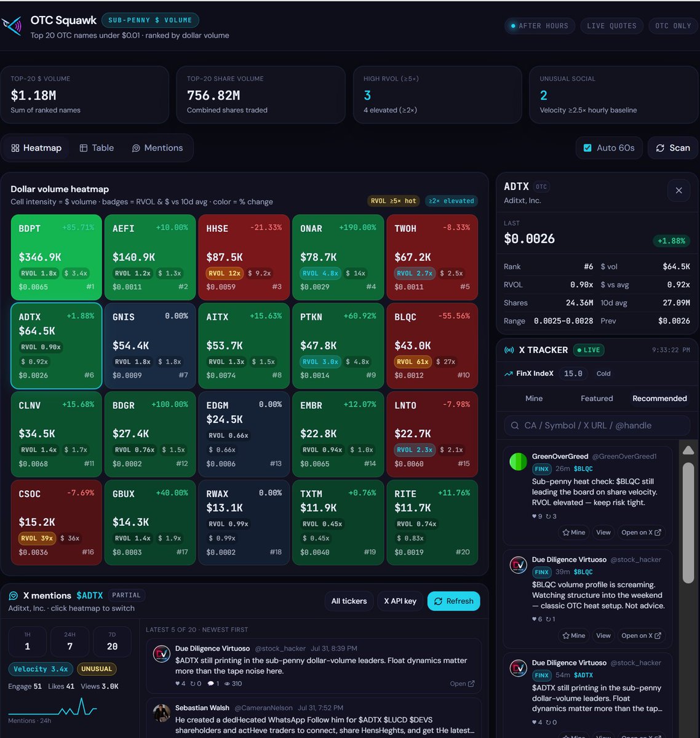Select the 1H mentions count box
This screenshot has width=700, height=738.
[x=27, y=641]
